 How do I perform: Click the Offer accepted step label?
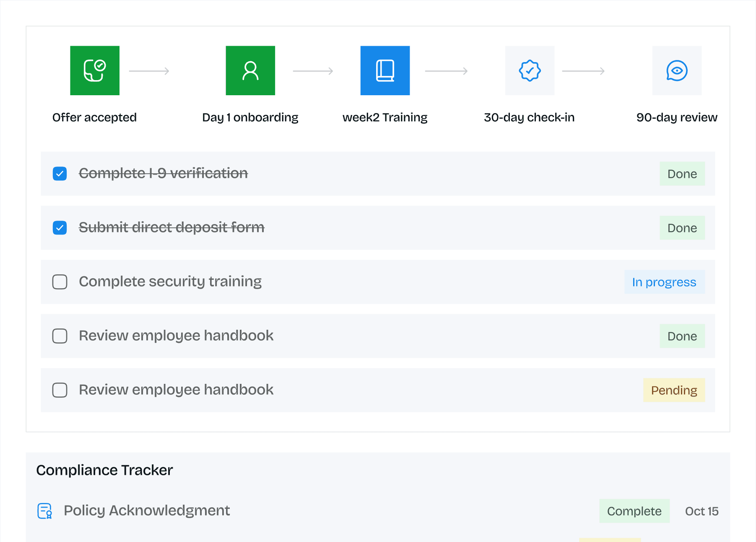coord(94,117)
